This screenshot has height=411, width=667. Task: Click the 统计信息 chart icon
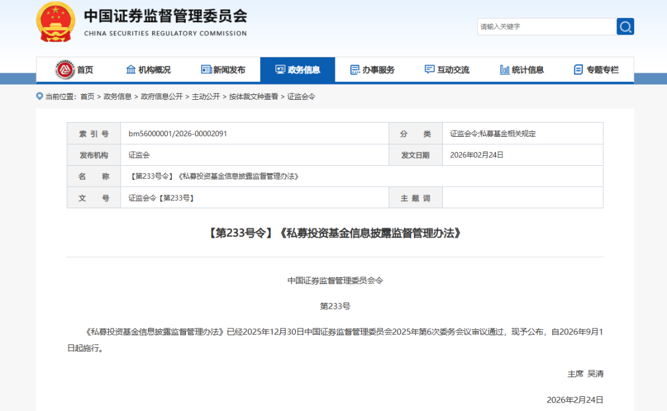click(x=504, y=70)
